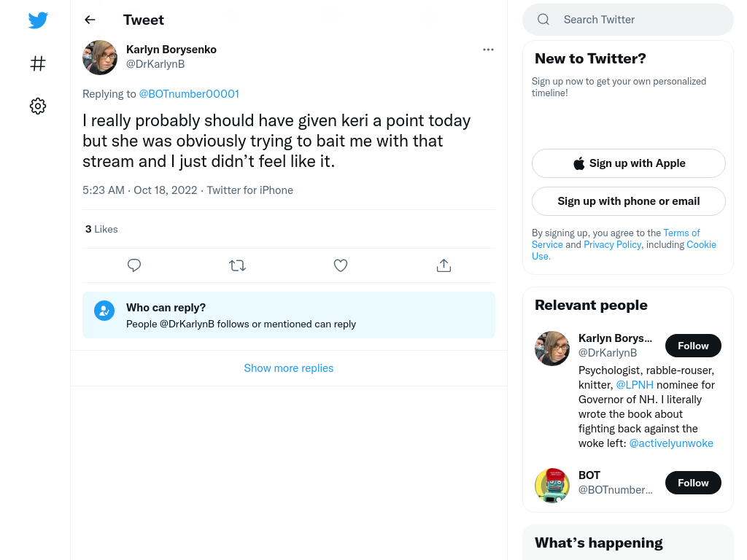Sign up with Apple
Screen dimensions: 747x560
629,163
